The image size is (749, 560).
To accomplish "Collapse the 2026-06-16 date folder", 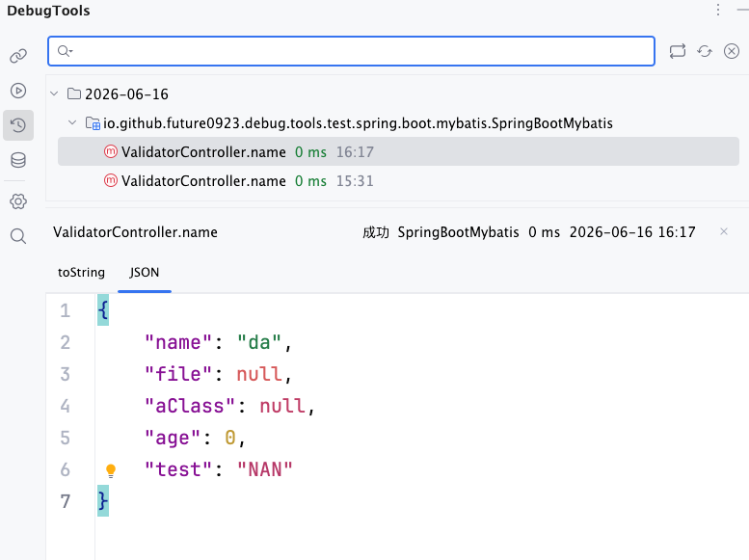I will click(x=54, y=93).
